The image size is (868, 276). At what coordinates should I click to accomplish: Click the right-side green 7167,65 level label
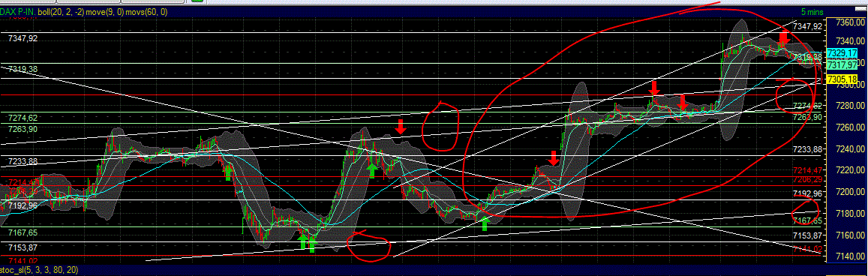coord(808,220)
